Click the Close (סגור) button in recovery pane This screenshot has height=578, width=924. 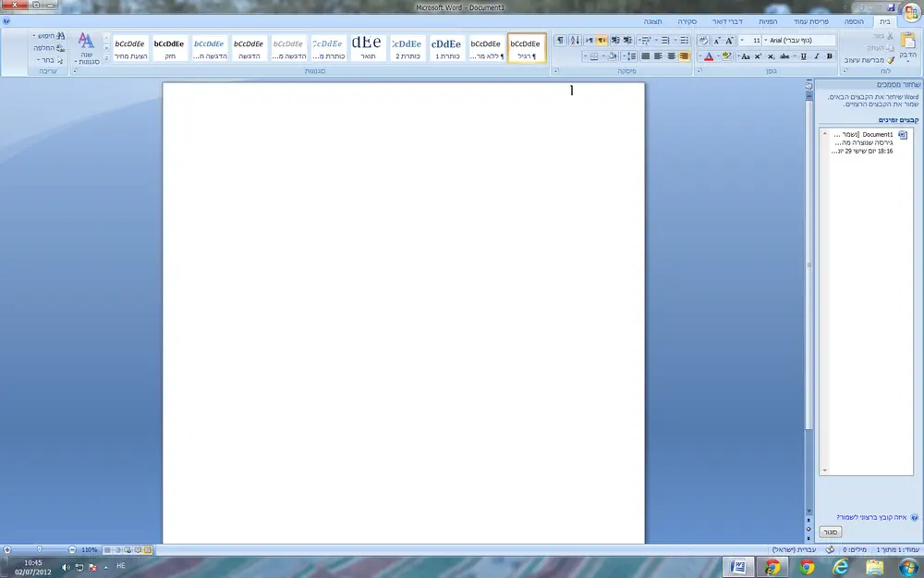[831, 533]
